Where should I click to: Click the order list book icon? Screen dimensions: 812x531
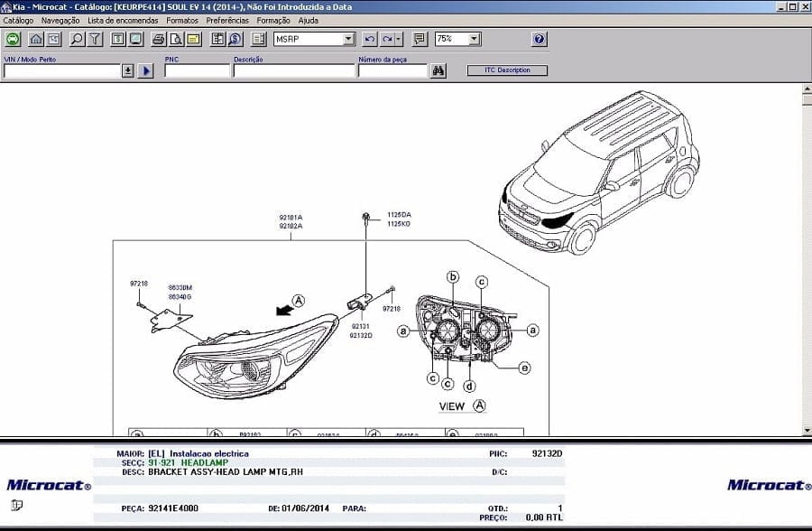coord(217,39)
